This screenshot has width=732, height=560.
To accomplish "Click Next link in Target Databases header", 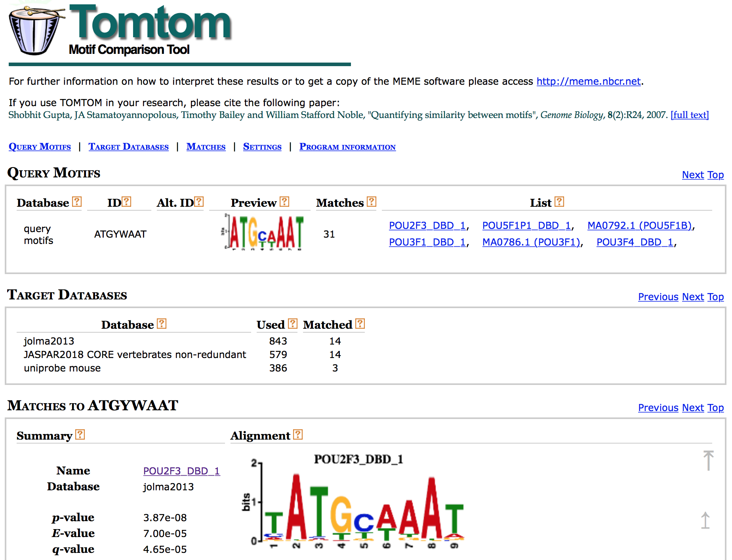I will point(693,297).
